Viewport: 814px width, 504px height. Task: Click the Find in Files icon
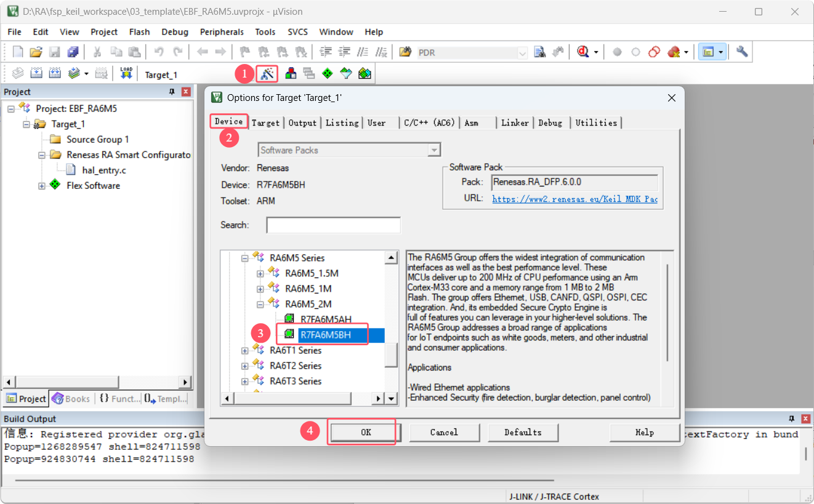pos(405,52)
